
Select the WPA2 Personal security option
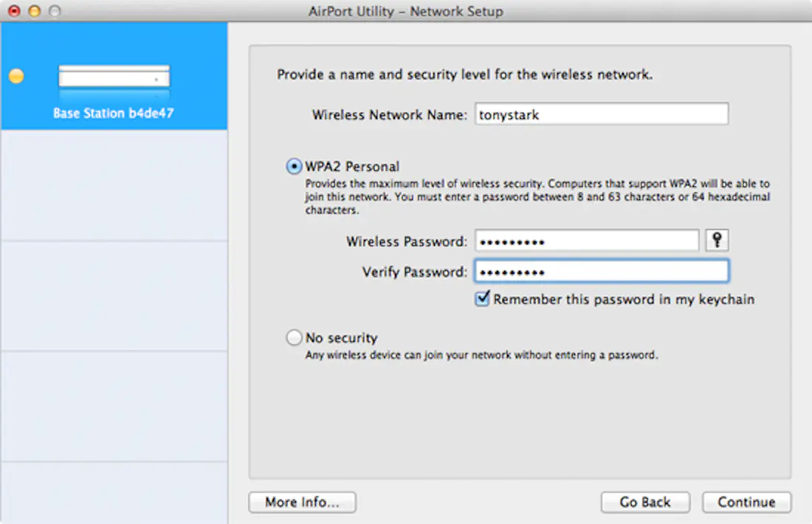click(x=295, y=166)
